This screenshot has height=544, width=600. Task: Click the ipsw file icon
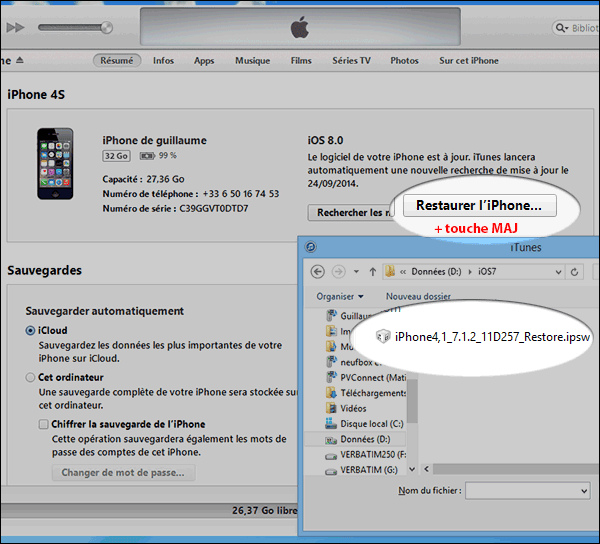tap(383, 337)
